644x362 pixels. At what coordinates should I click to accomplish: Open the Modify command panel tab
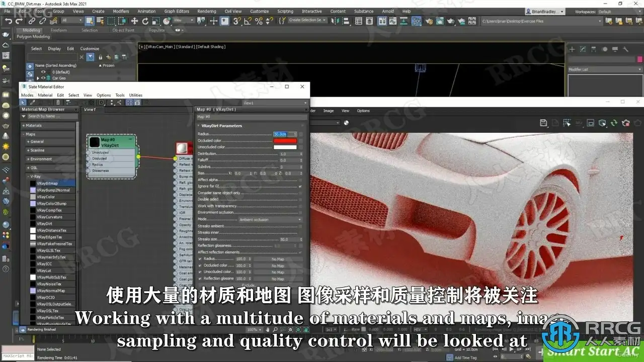583,49
